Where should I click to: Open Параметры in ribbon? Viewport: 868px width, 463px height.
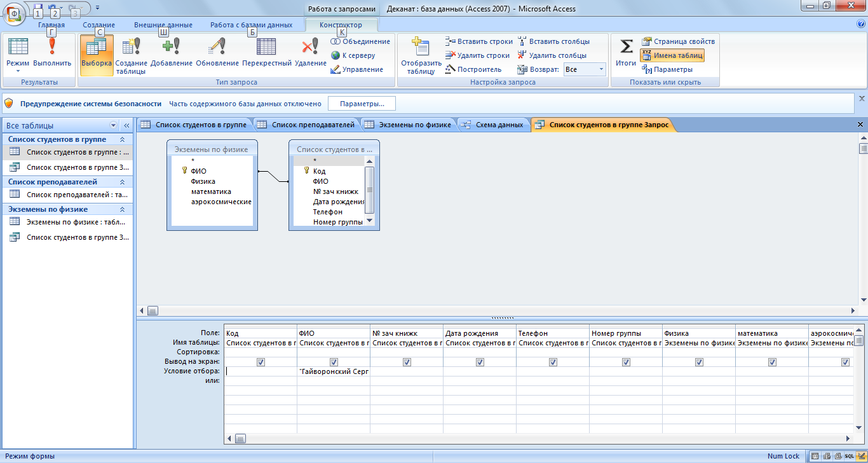pyautogui.click(x=668, y=69)
